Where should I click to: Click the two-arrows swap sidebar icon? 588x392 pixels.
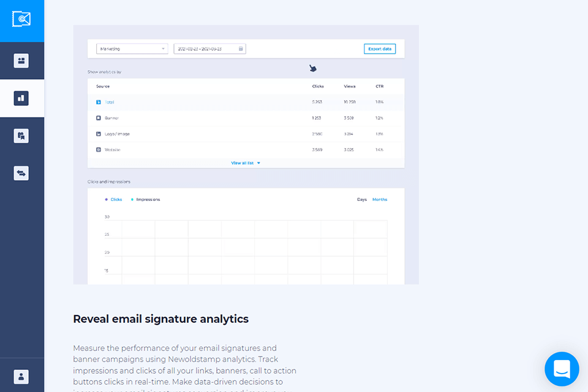[21, 173]
